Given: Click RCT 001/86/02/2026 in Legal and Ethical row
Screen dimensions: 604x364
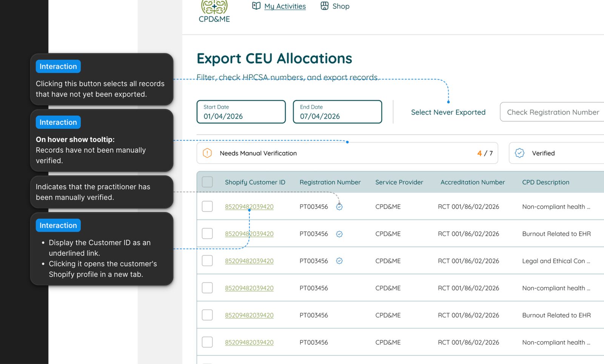Looking at the screenshot, I should pos(468,261).
